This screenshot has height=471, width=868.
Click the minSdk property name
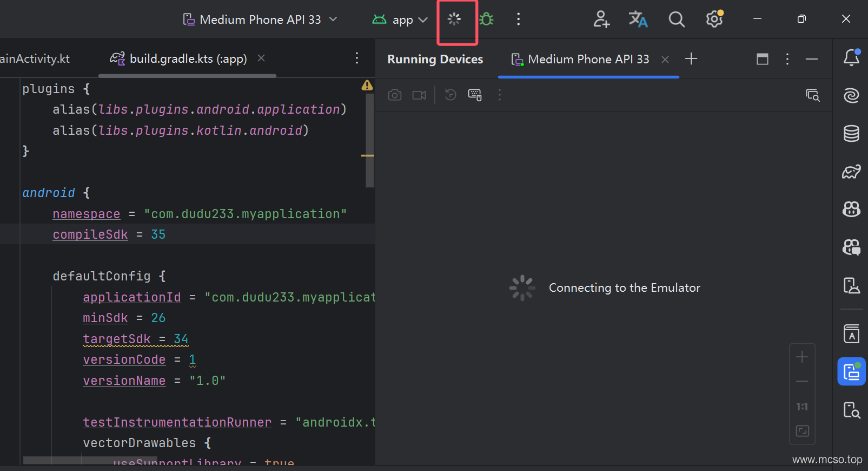tap(105, 318)
